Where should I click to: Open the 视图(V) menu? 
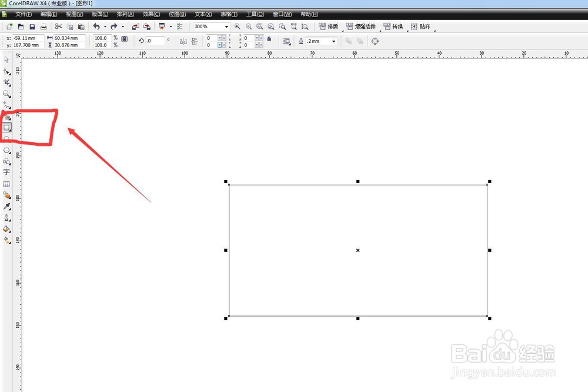74,14
